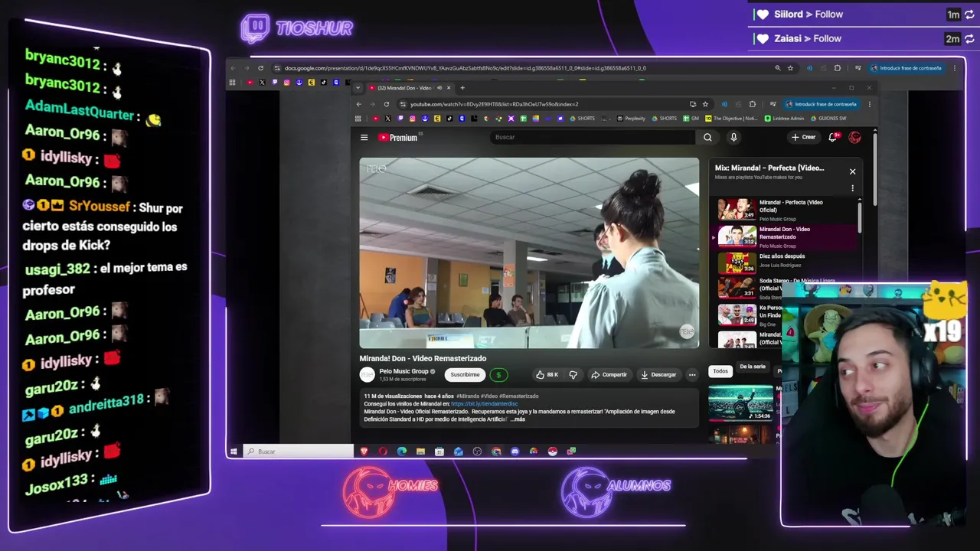This screenshot has width=980, height=551.
Task: Open the GUIONES SW bookmark
Action: (828, 119)
